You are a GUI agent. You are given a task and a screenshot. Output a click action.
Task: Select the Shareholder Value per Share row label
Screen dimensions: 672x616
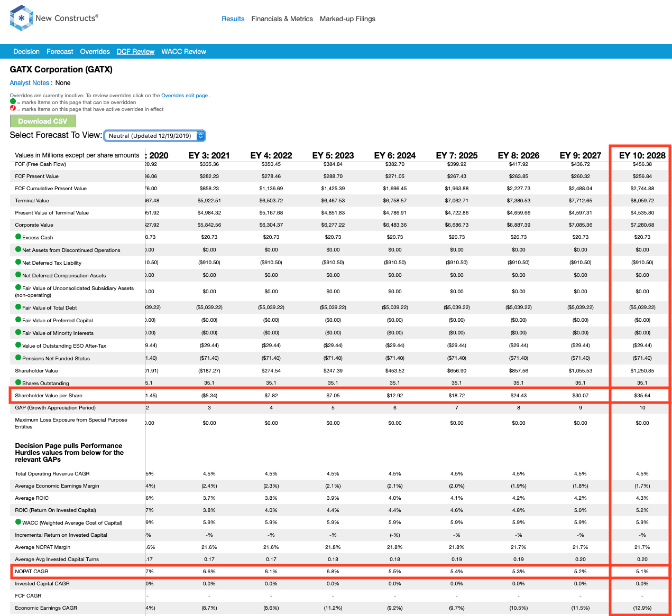coord(49,395)
